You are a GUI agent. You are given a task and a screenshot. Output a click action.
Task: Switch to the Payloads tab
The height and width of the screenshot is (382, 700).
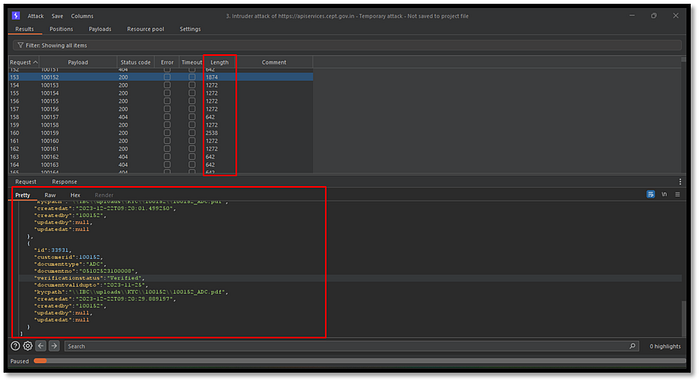click(x=100, y=29)
